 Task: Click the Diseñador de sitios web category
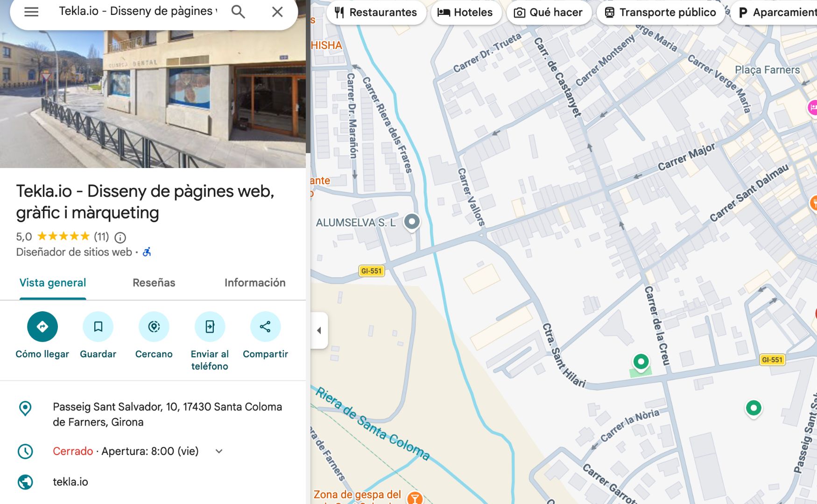point(74,252)
